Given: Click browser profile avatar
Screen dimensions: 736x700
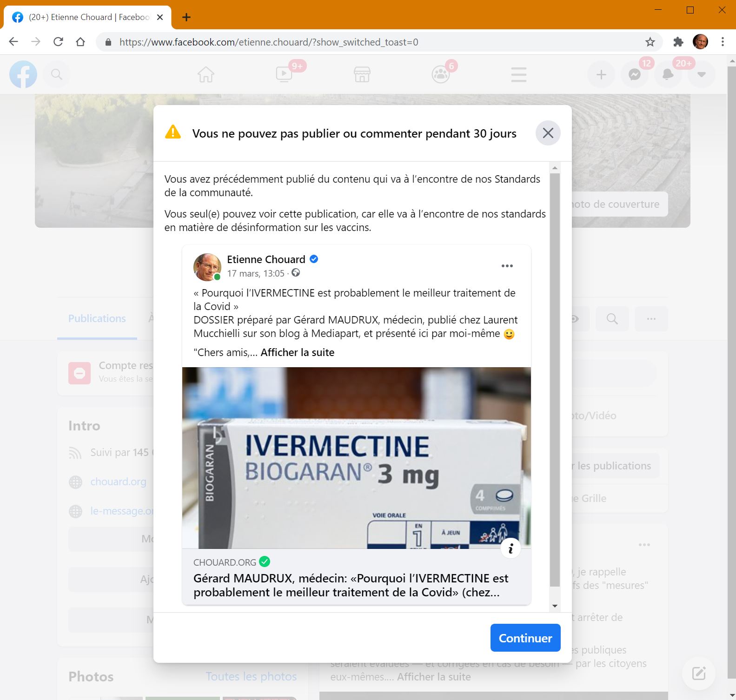Looking at the screenshot, I should (701, 42).
